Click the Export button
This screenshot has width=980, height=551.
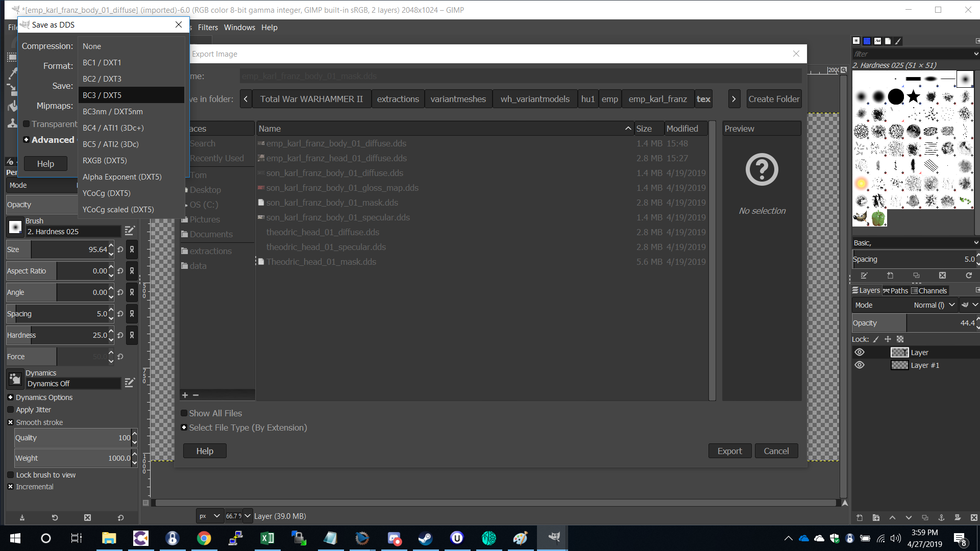(729, 451)
